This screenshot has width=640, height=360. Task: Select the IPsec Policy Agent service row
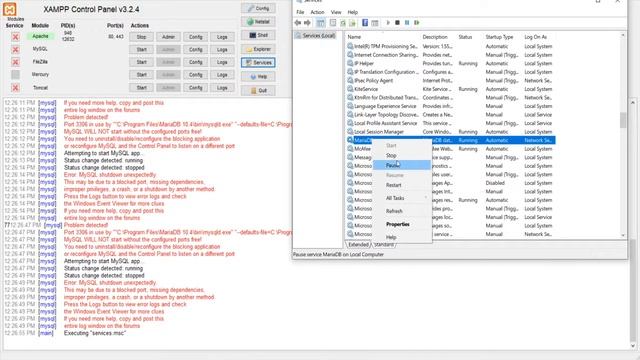coord(451,80)
